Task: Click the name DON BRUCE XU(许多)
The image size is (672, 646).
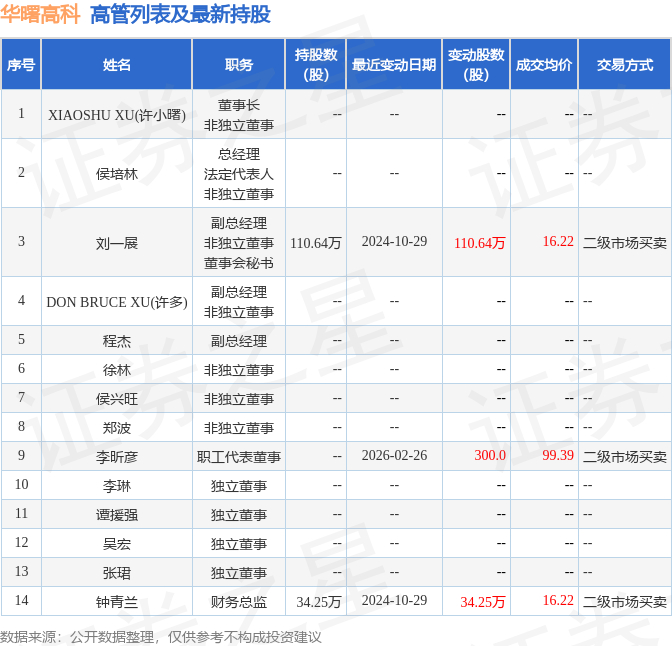Action: pos(117,302)
